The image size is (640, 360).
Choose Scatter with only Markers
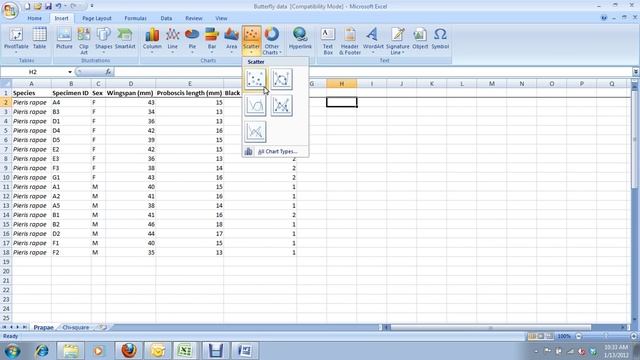pos(255,79)
